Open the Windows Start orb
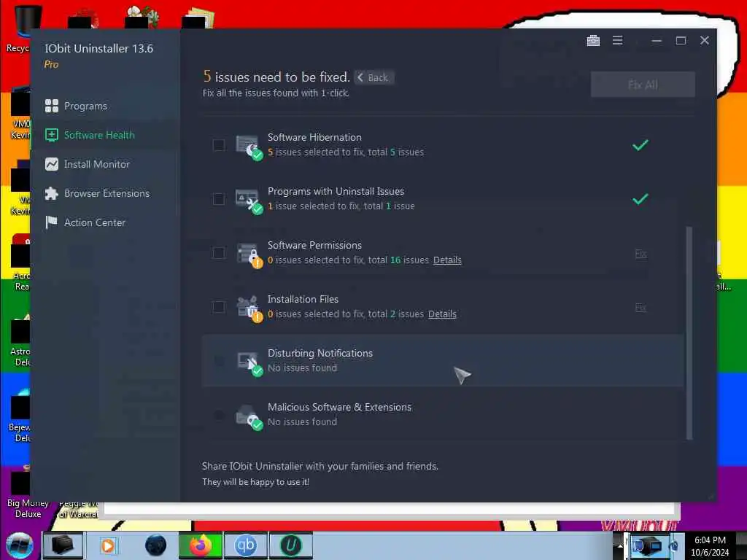The image size is (747, 560). (20, 545)
